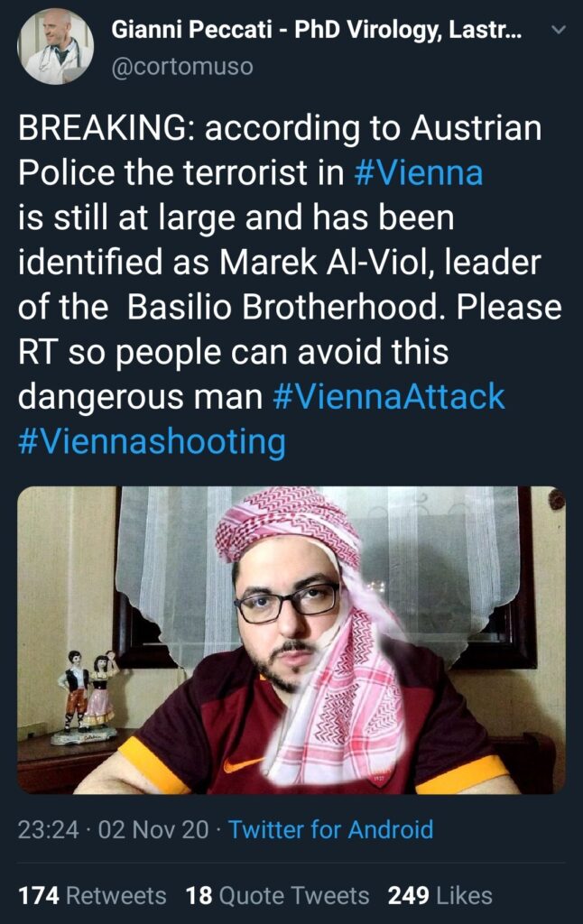The width and height of the screenshot is (583, 924).
Task: Click the 02 Nov 20 date
Action: pyautogui.click(x=153, y=829)
